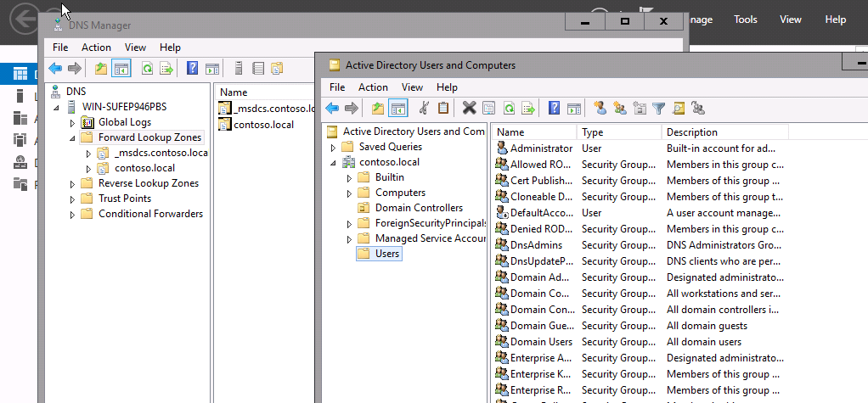Image resolution: width=868 pixels, height=403 pixels.
Task: Click the server tower icon in DNS Manager toolbar
Action: tap(239, 69)
